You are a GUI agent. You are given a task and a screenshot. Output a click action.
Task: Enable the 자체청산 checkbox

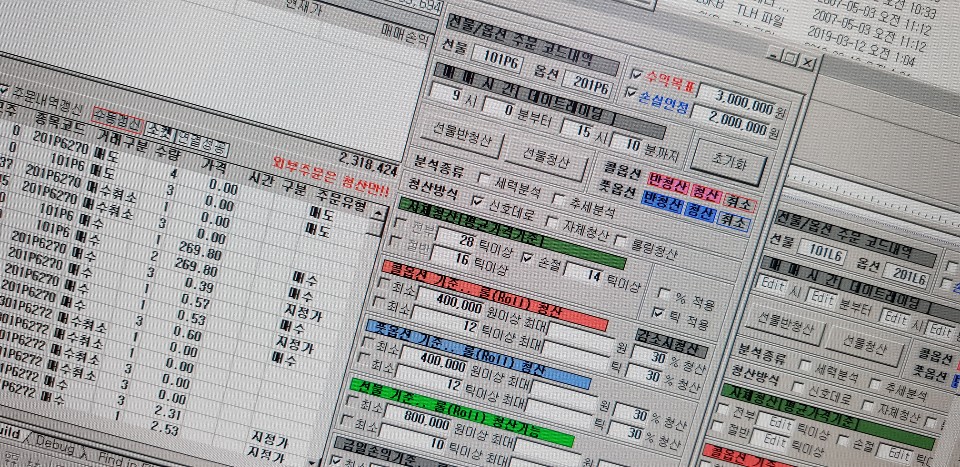(552, 222)
